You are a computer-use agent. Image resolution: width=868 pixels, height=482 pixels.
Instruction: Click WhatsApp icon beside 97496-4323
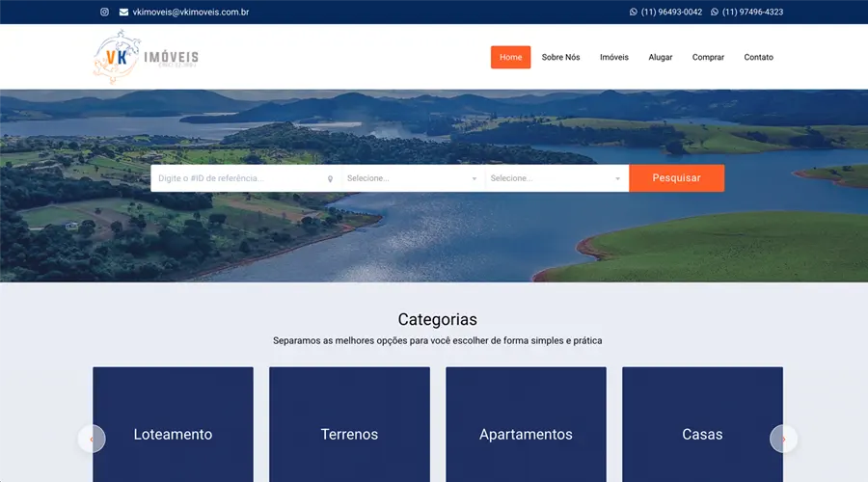click(715, 13)
